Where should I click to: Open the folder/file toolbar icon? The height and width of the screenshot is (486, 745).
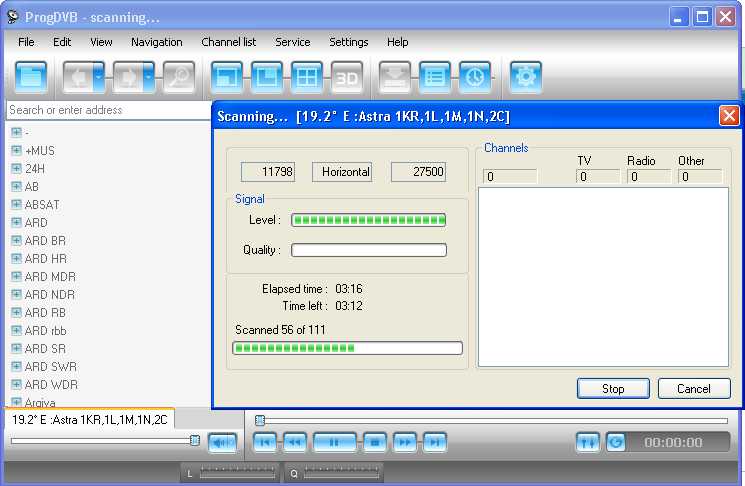pos(31,76)
